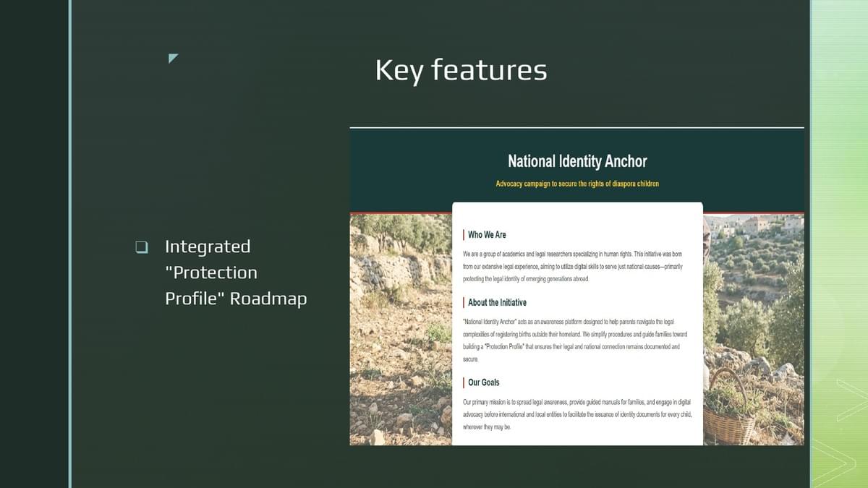
Task: Select the yellow "Advocacy campaign" subtitle line
Action: tap(577, 184)
